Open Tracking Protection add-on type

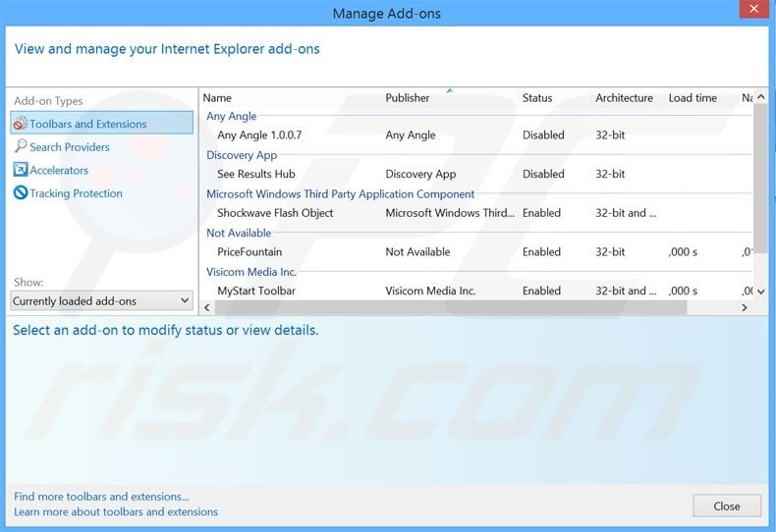[76, 193]
